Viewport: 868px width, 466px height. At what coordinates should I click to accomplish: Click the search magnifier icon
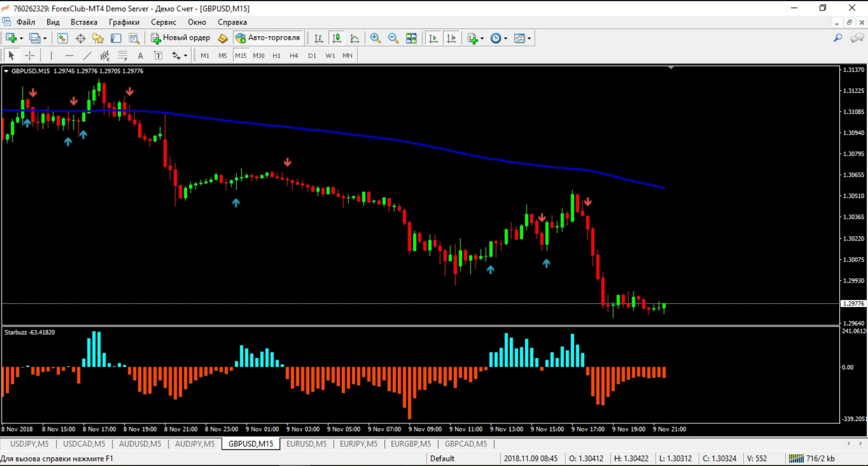click(x=838, y=38)
